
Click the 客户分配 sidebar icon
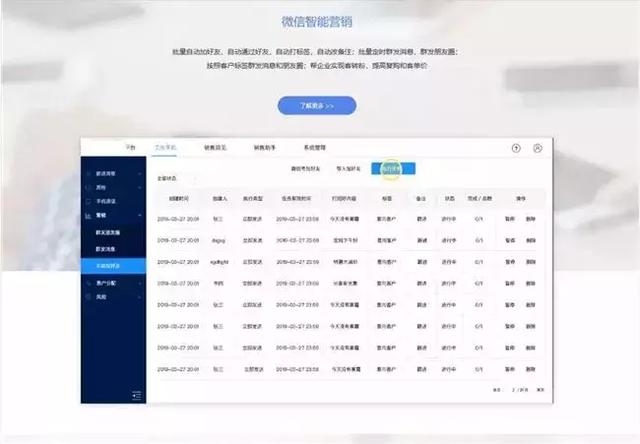[88, 284]
